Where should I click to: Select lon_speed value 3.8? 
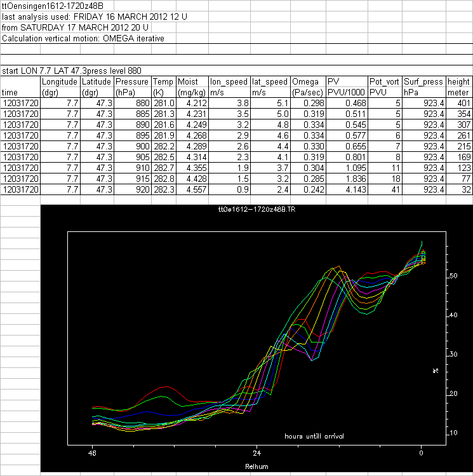[229, 103]
